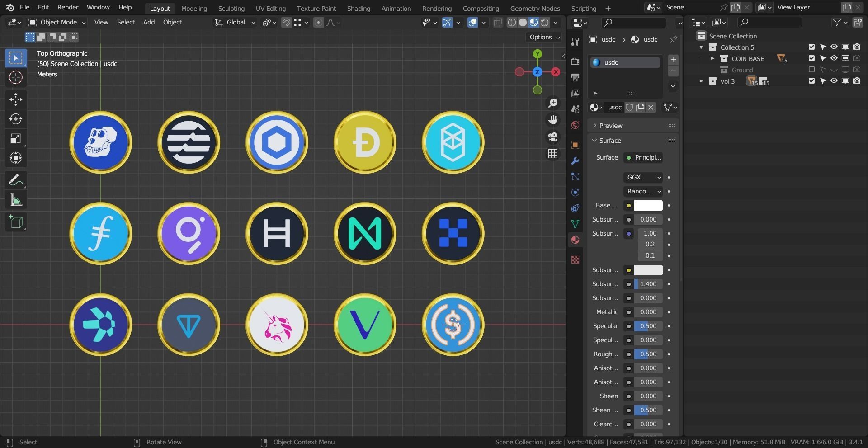Screen dimensions: 868x448
Task: Open the File menu
Action: click(x=25, y=8)
